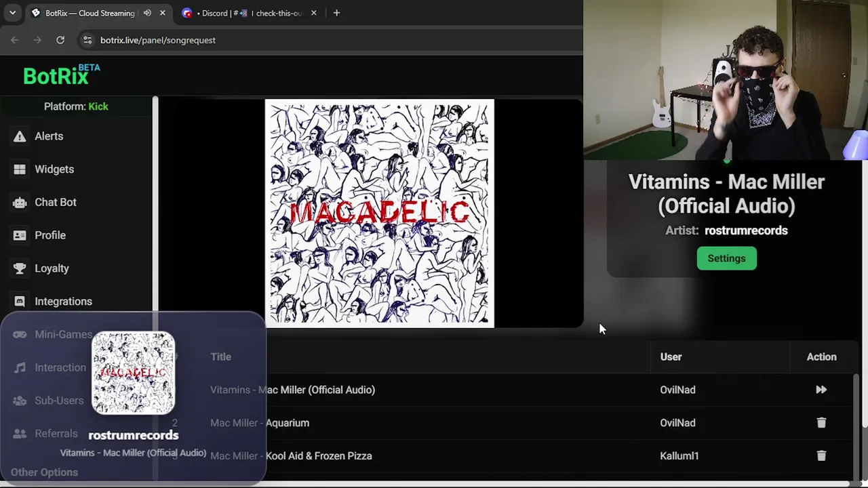Screen dimensions: 868x488
Task: Select the Integrations Discord icon
Action: click(20, 302)
